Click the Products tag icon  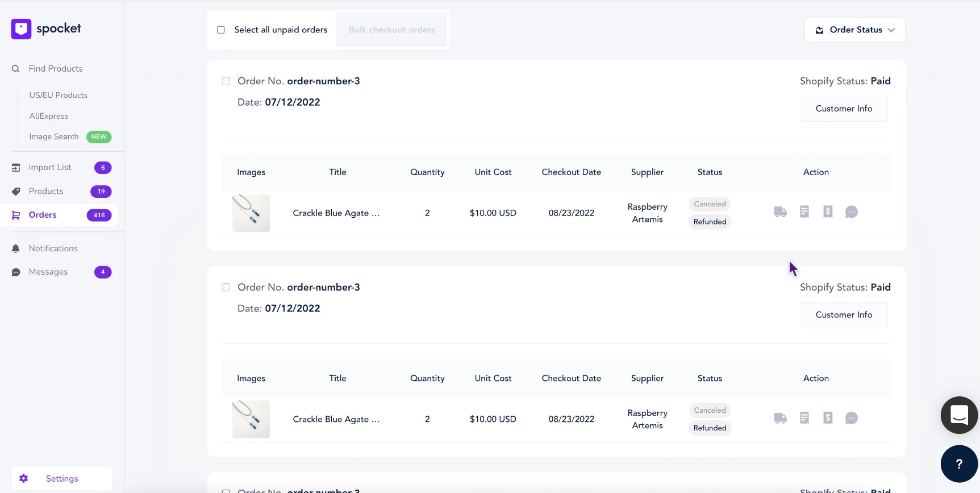[x=16, y=192]
